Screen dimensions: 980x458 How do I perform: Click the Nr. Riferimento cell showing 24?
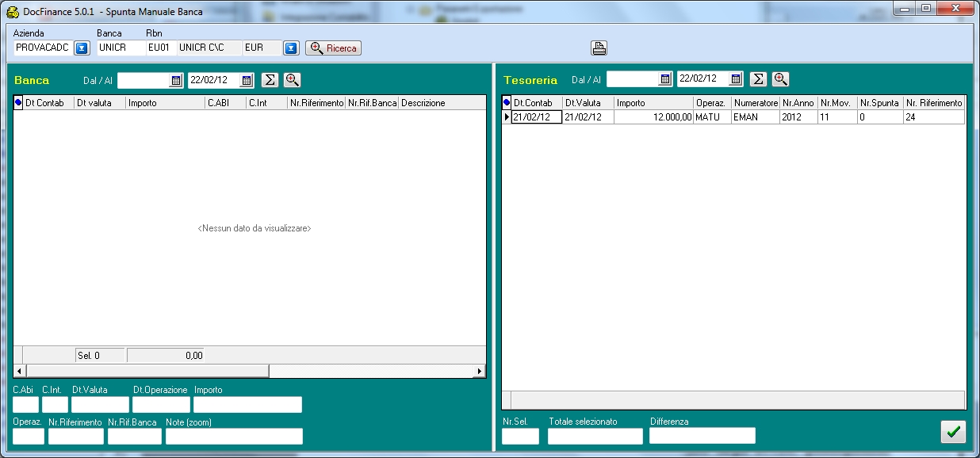[x=934, y=116]
